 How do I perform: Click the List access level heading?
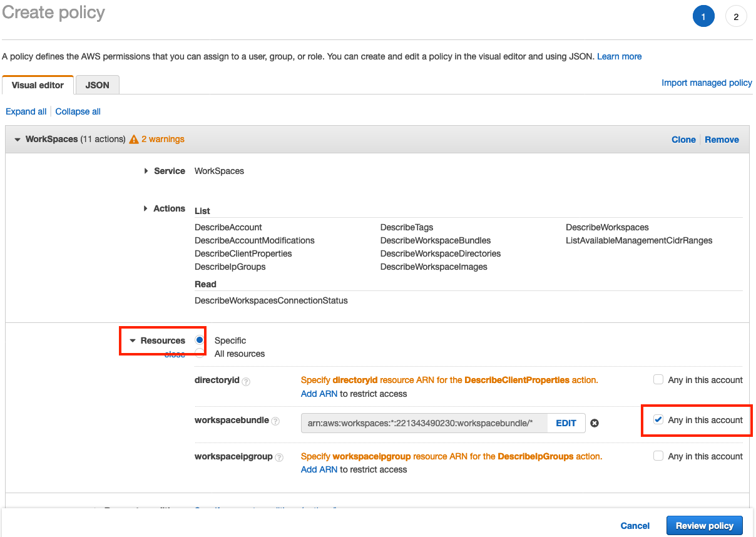[x=202, y=211]
